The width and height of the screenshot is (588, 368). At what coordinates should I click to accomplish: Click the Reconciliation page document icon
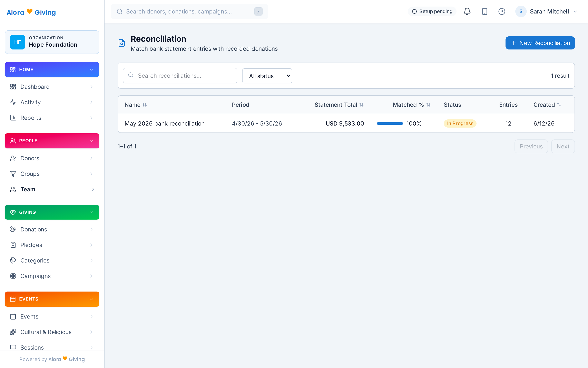[122, 43]
